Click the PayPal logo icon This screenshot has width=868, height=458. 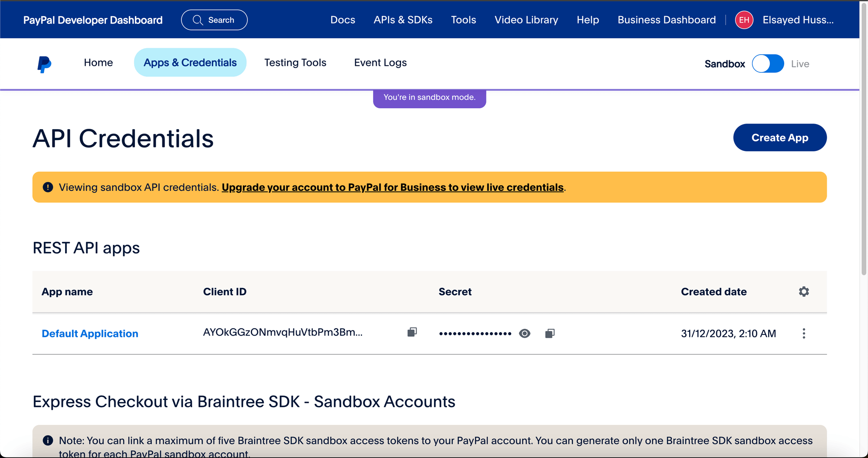click(x=44, y=64)
